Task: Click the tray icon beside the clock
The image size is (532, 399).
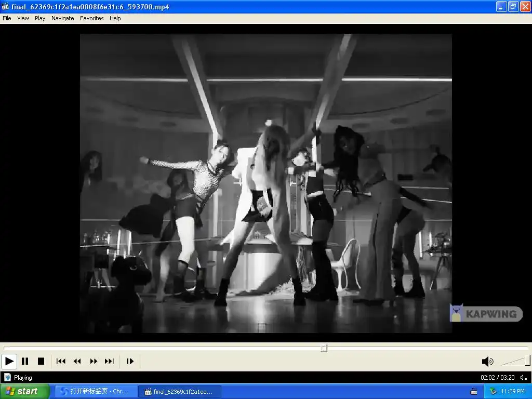Action: [494, 392]
